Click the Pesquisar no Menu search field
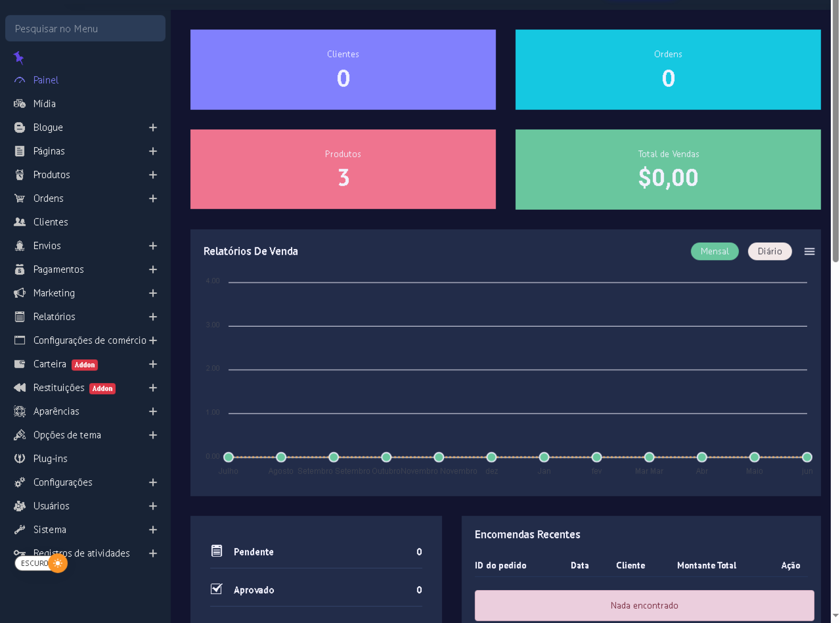 point(85,28)
